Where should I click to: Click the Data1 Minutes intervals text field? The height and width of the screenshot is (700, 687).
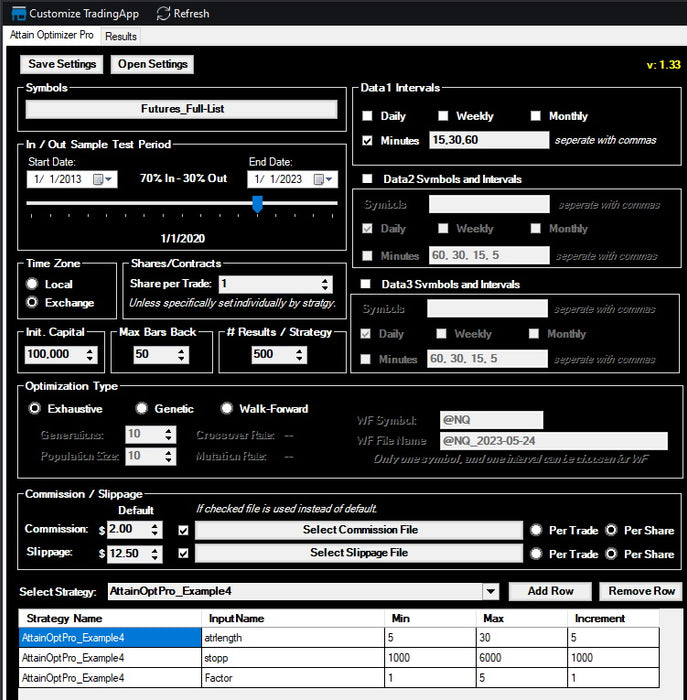click(488, 141)
